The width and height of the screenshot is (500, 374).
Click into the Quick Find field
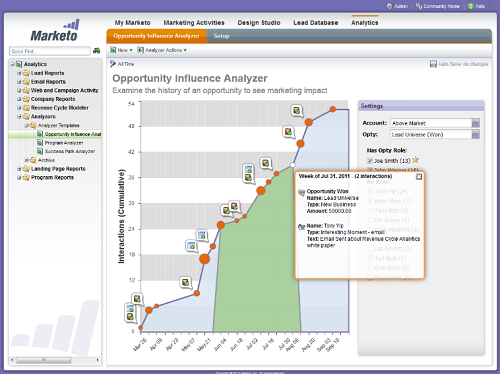point(50,51)
